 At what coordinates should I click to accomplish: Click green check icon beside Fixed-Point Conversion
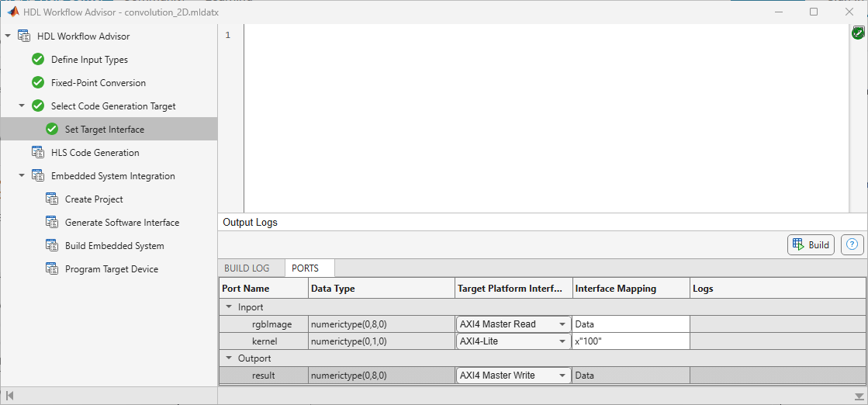click(38, 82)
